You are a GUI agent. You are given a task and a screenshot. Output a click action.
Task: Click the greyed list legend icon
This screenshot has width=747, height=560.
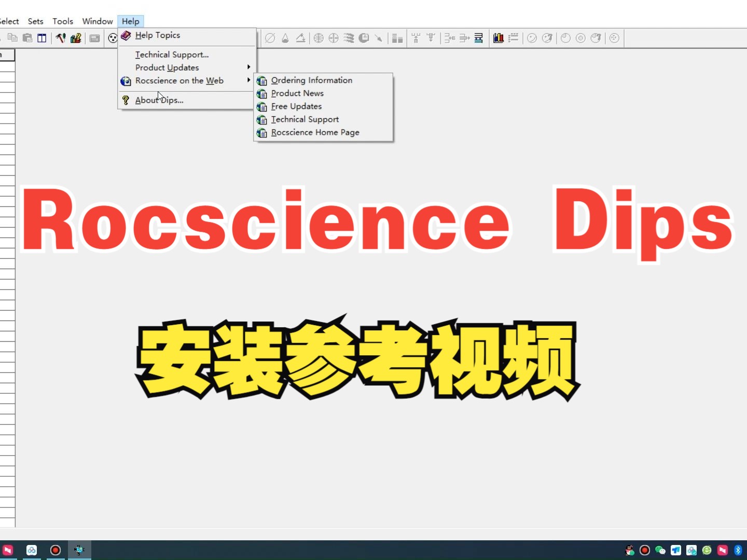point(514,38)
